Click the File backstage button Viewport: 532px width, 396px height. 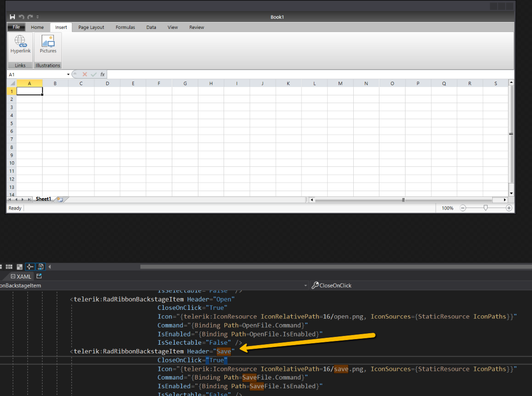pos(16,27)
